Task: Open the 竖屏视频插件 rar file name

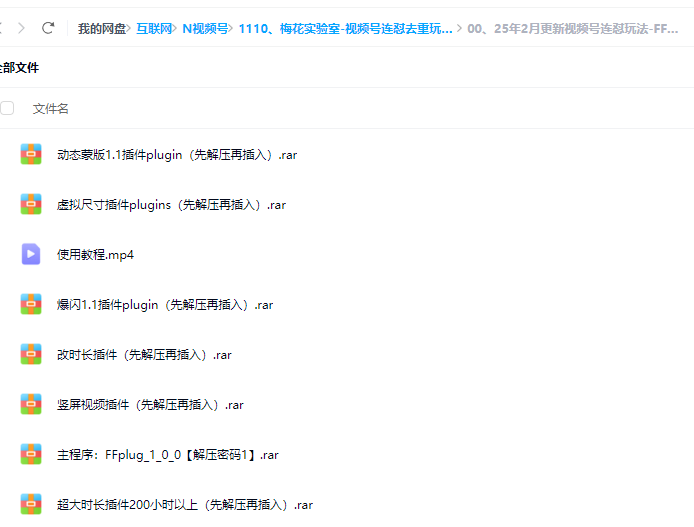Action: point(150,405)
